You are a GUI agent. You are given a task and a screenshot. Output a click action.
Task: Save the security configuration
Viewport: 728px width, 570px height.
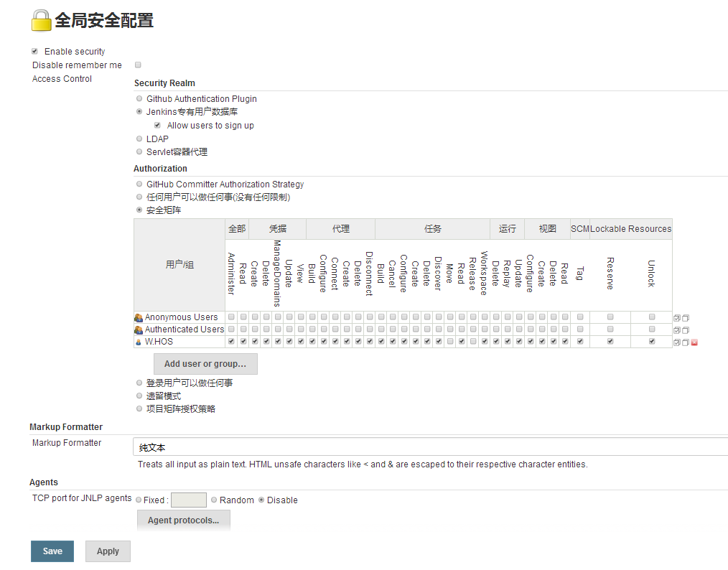coord(52,551)
